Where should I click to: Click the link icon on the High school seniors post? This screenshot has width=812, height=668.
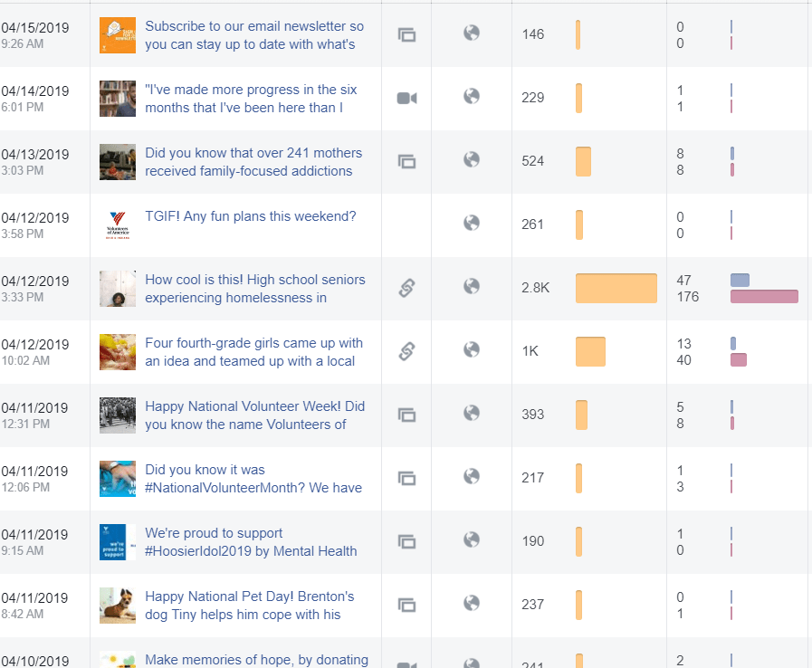pyautogui.click(x=406, y=288)
